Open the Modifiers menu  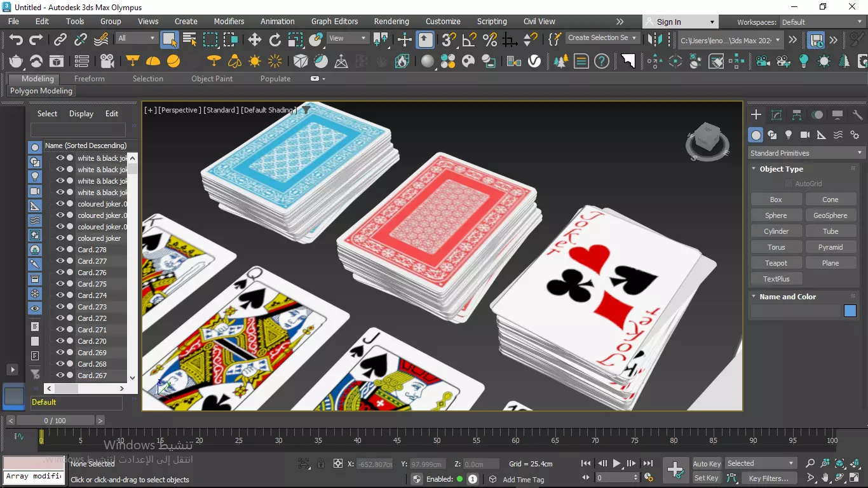229,21
